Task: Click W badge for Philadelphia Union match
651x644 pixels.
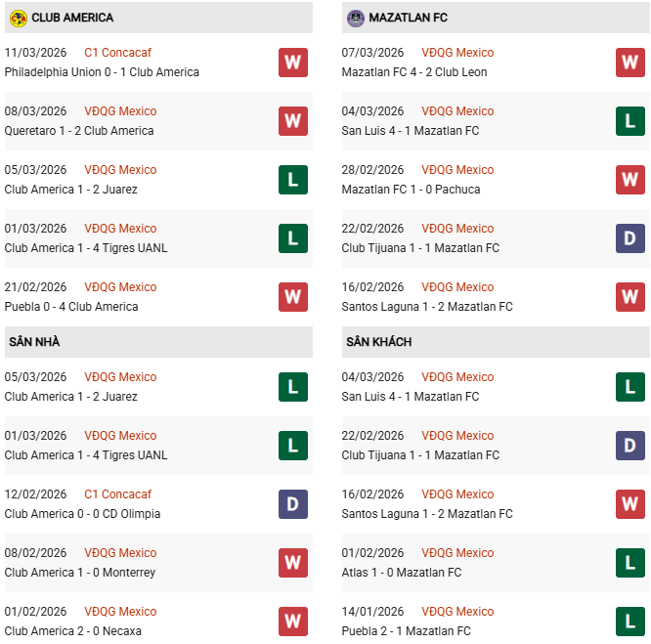Action: 293,63
